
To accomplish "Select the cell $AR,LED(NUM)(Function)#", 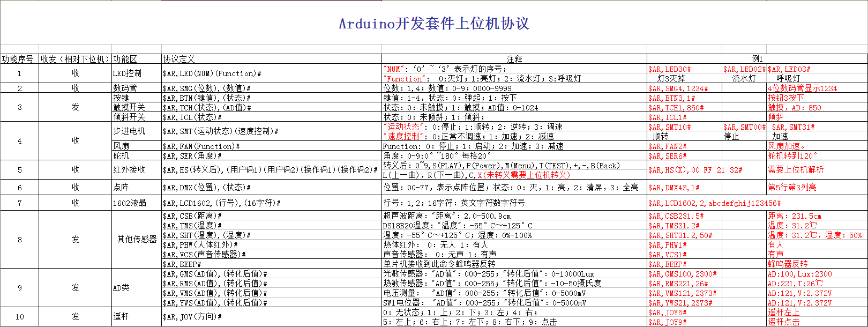I will [x=272, y=73].
